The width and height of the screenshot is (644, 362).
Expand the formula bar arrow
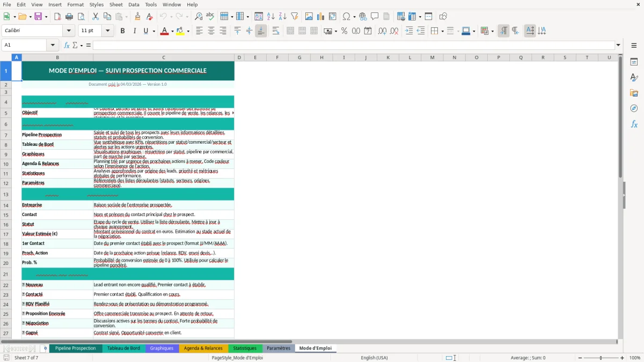coord(618,45)
